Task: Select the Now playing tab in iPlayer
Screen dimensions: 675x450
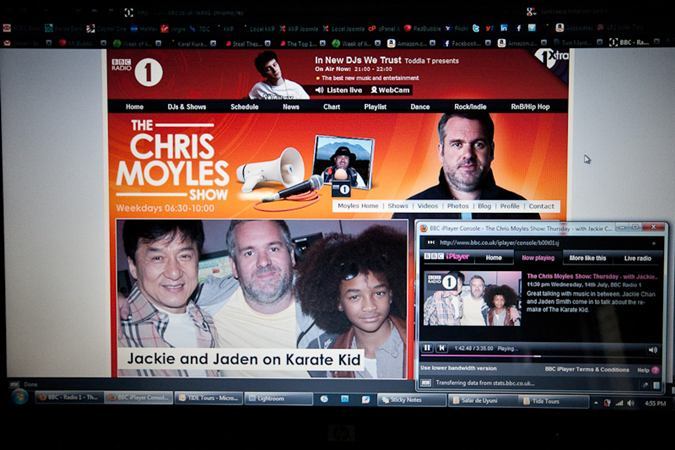Action: pyautogui.click(x=538, y=258)
